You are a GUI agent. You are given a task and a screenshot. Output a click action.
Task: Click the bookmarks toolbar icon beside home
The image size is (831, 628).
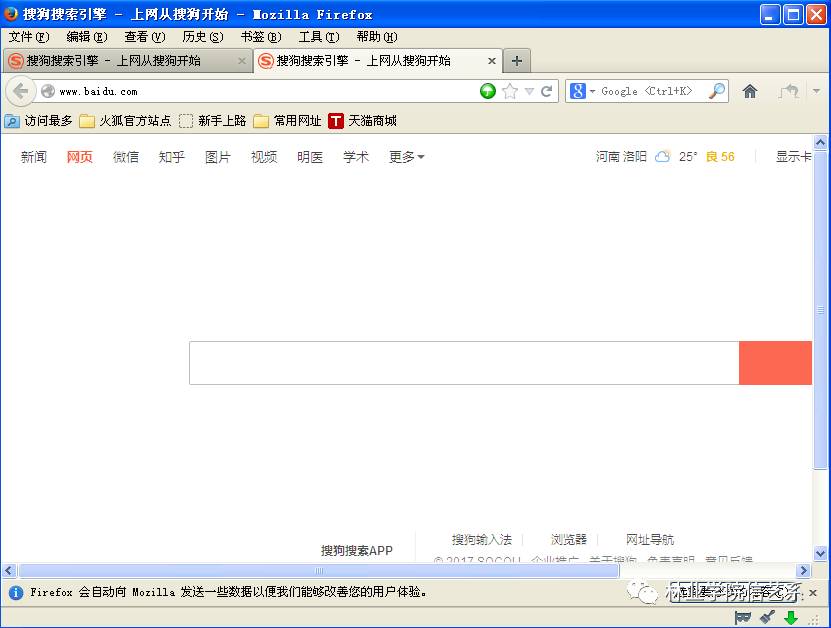click(789, 91)
